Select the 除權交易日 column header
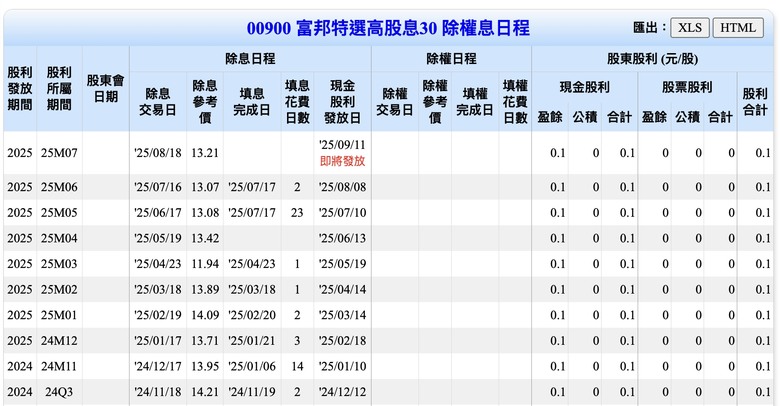The width and height of the screenshot is (780, 406). 394,102
